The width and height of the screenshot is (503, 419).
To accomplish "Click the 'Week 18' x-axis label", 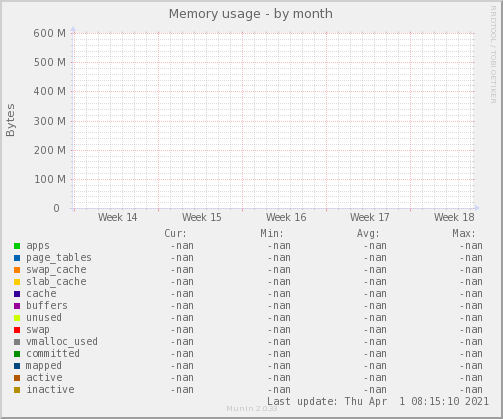I will coord(454,217).
